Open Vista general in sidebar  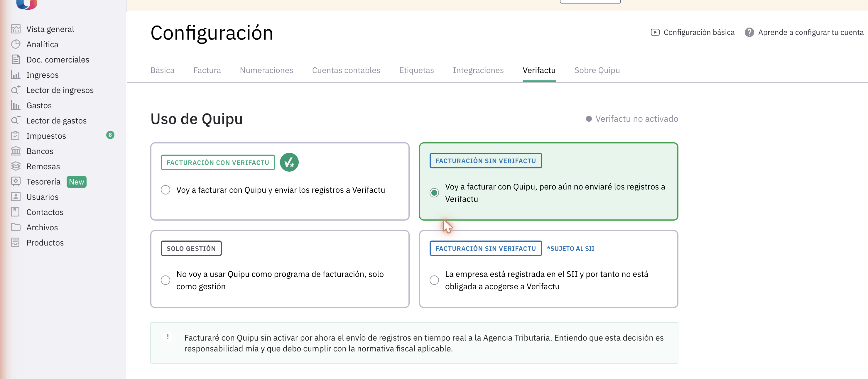click(x=50, y=29)
